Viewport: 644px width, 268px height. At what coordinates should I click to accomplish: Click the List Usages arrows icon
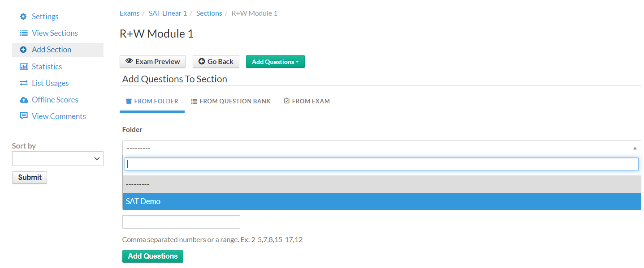tap(24, 83)
